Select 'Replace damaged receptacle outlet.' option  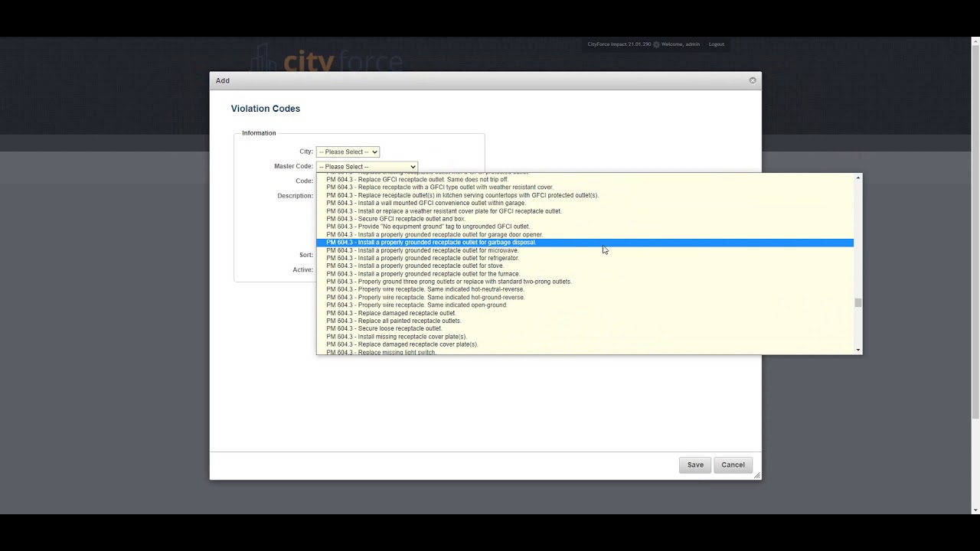(x=585, y=313)
